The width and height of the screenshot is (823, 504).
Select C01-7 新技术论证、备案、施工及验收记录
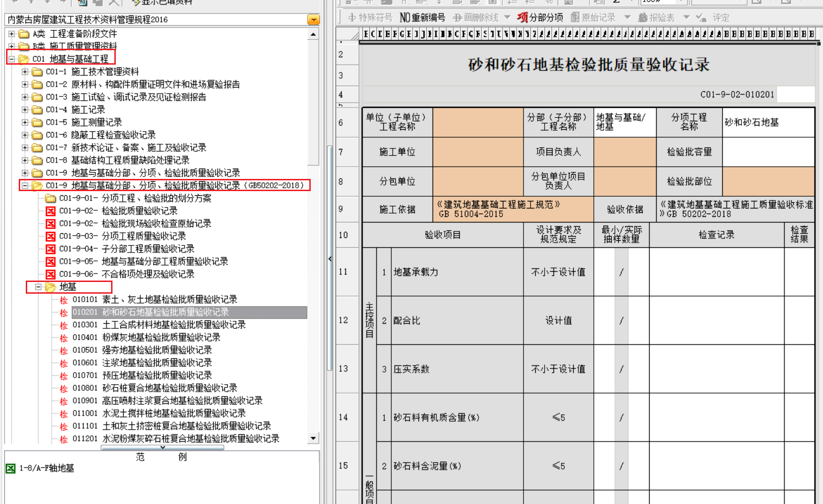[126, 148]
